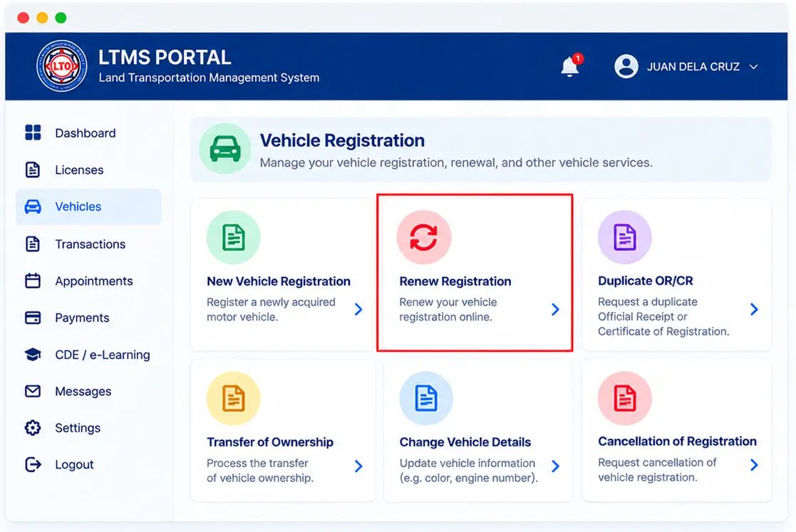Click the Dashboard grid icon
The height and width of the screenshot is (532, 796).
pos(33,132)
